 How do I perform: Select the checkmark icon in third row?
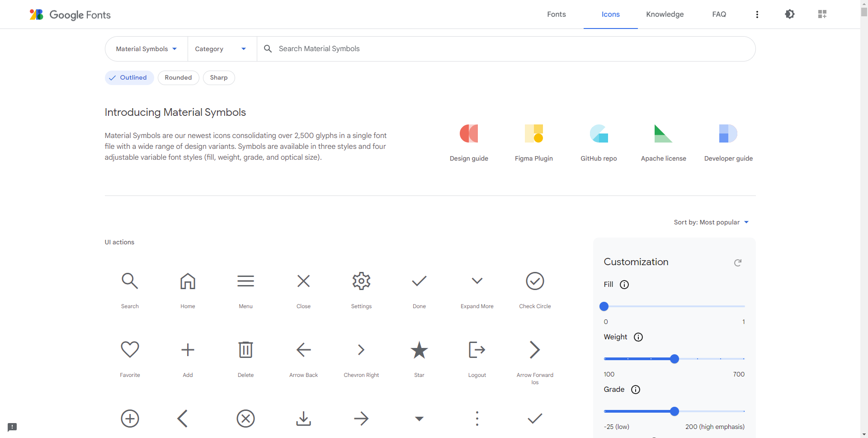click(535, 419)
